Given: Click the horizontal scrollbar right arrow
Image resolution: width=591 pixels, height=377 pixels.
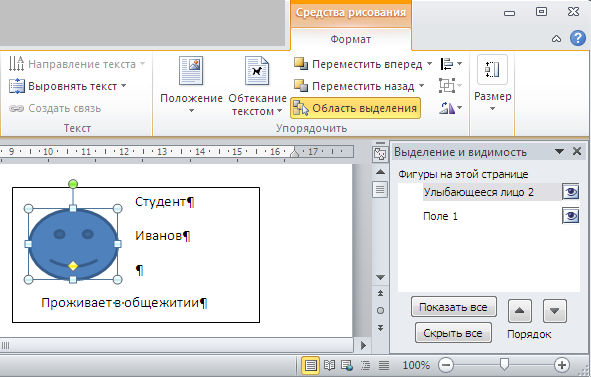Looking at the screenshot, I should click(x=363, y=345).
